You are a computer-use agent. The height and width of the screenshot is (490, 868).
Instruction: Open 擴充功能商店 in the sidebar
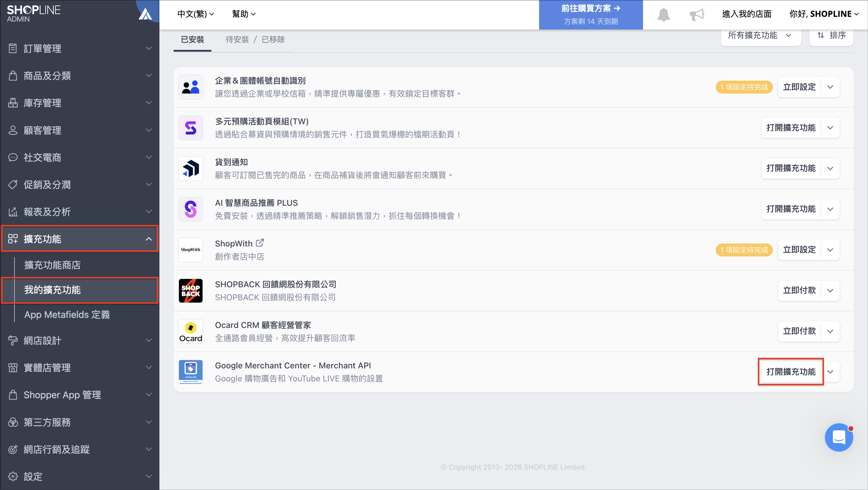(52, 265)
